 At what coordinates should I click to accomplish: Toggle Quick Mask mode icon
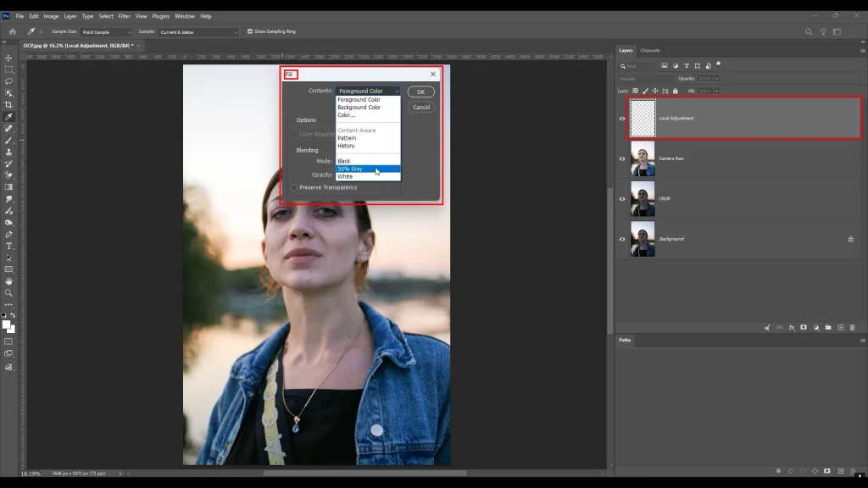pos(8,341)
